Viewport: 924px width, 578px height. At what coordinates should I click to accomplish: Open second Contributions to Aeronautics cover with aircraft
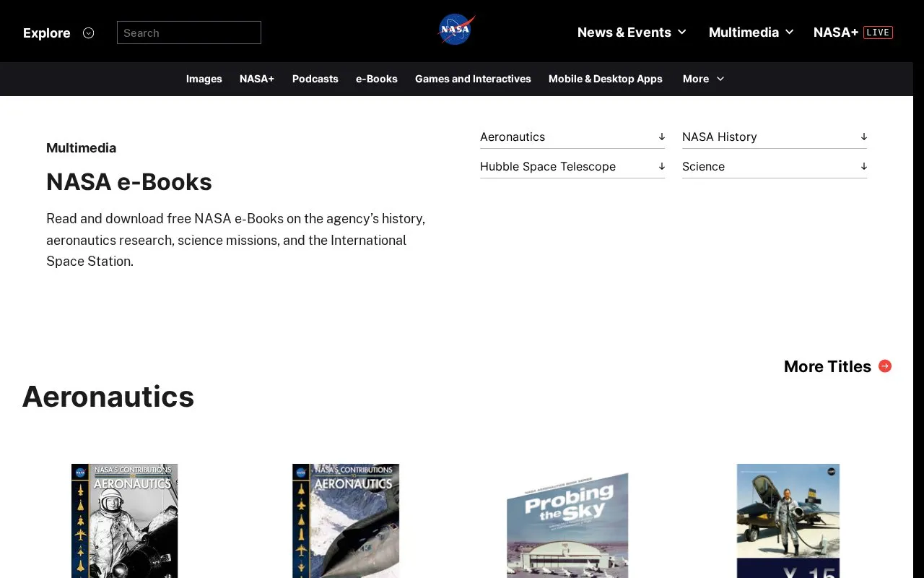(x=346, y=521)
